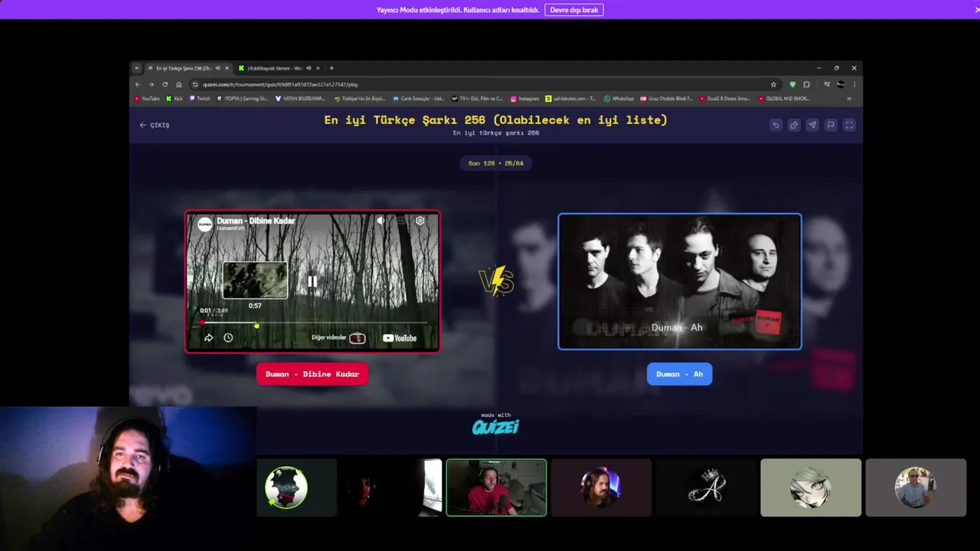The height and width of the screenshot is (551, 980).
Task: Open a new browser tab
Action: pyautogui.click(x=332, y=68)
